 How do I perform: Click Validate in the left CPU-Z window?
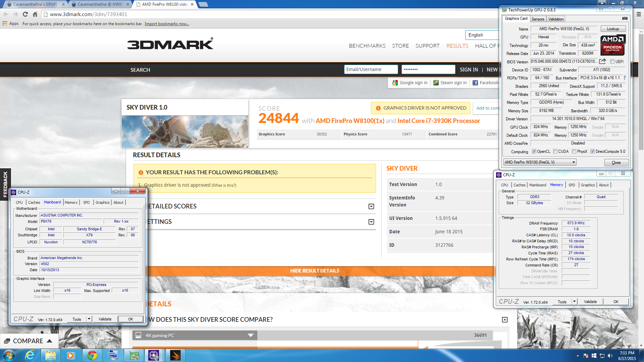point(105,319)
